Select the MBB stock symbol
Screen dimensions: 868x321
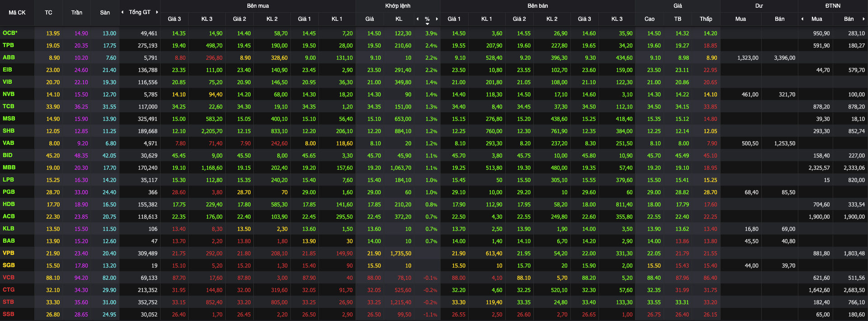click(9, 168)
